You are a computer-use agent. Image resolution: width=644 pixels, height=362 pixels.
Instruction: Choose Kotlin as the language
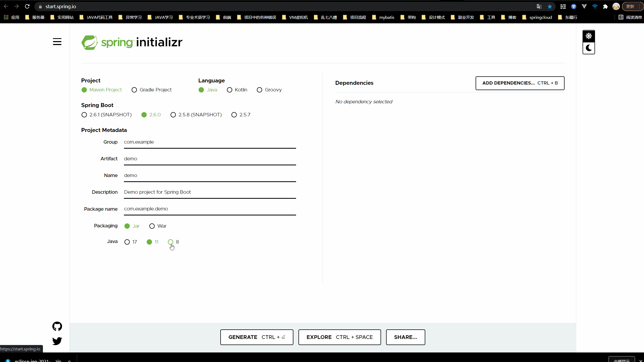[237, 90]
